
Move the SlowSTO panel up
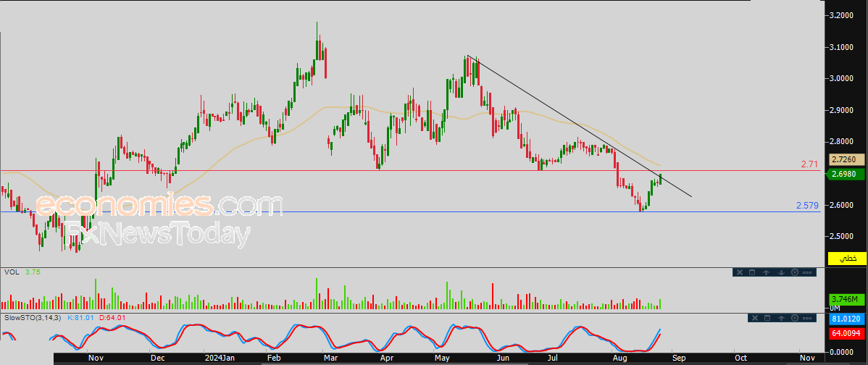[781, 318]
